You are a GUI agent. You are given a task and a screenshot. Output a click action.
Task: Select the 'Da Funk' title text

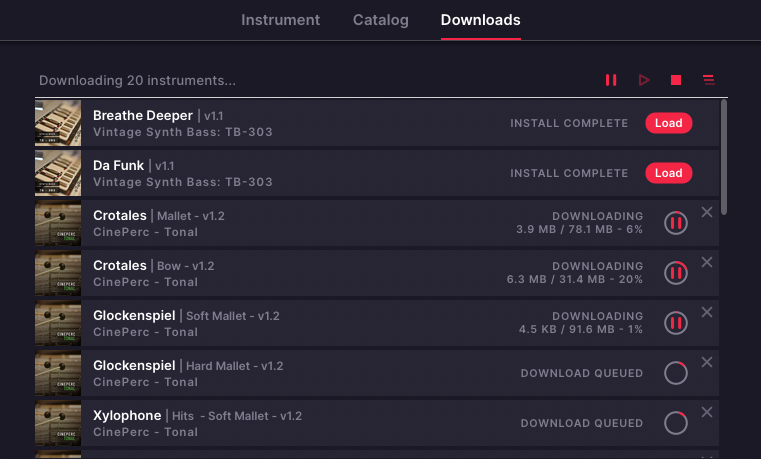click(x=118, y=165)
